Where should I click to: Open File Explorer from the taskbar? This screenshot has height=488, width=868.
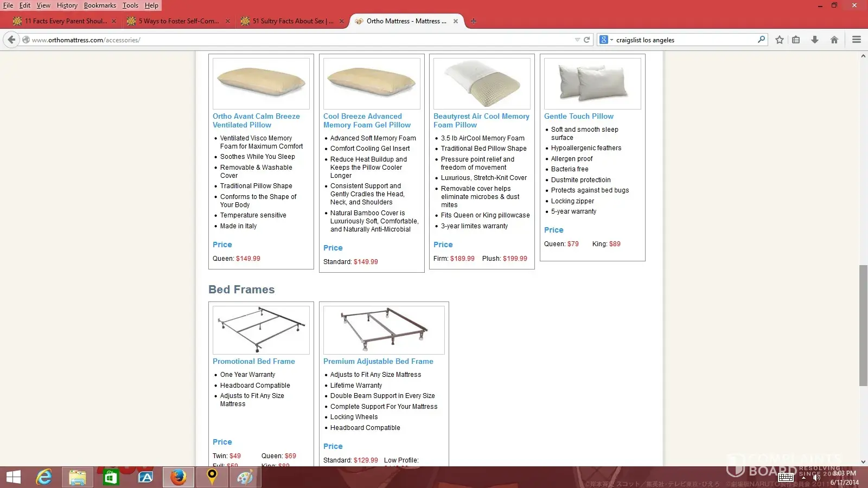pos(78,477)
